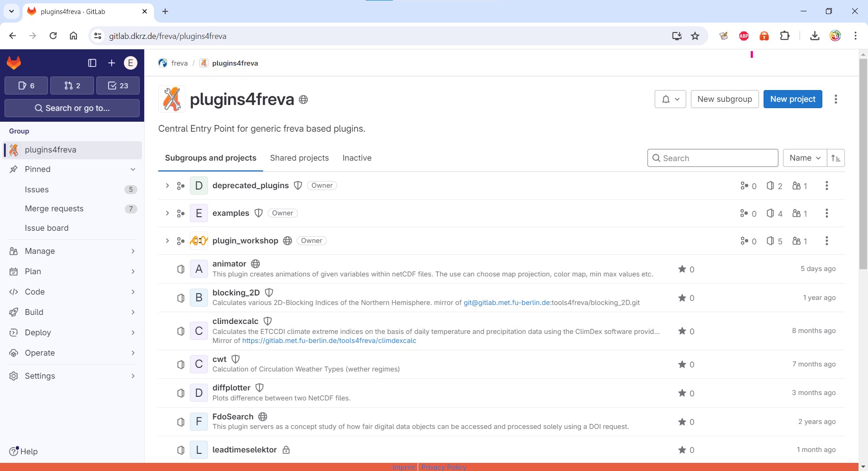
Task: Collapse the Pinned sidebar section
Action: [132, 169]
